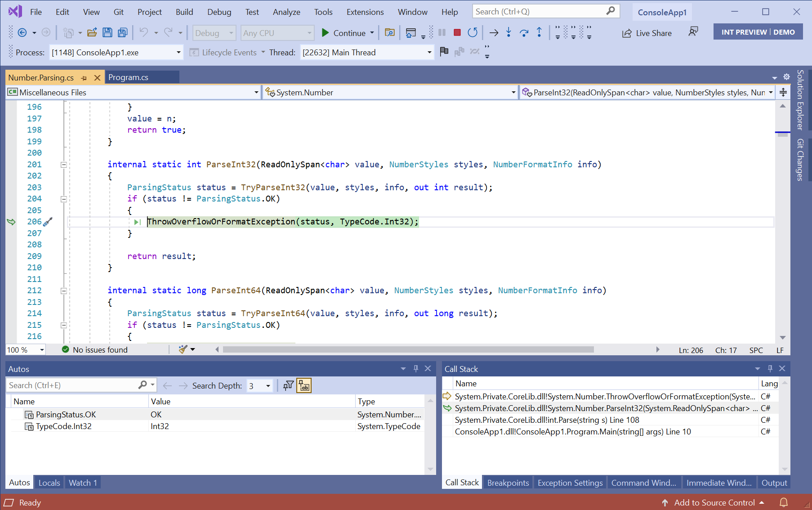
Task: Click the Continue debugging button
Action: pos(344,33)
